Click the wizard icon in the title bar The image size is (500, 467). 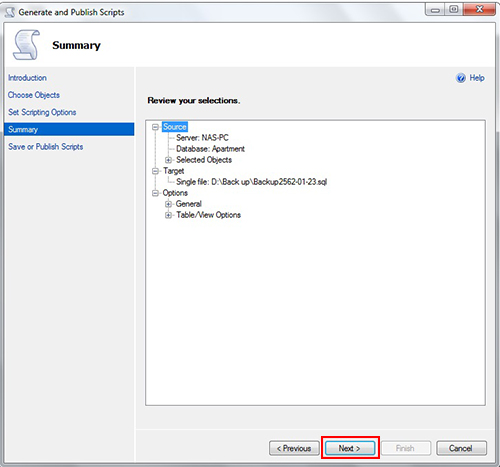click(10, 12)
